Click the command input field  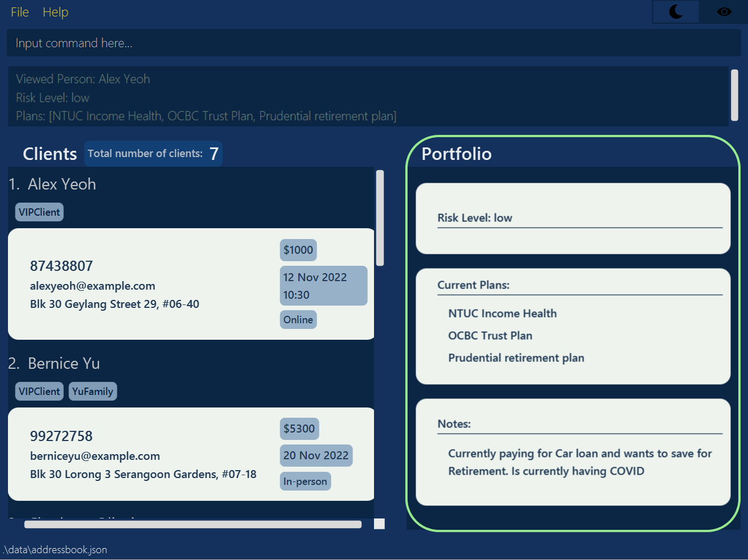point(373,43)
